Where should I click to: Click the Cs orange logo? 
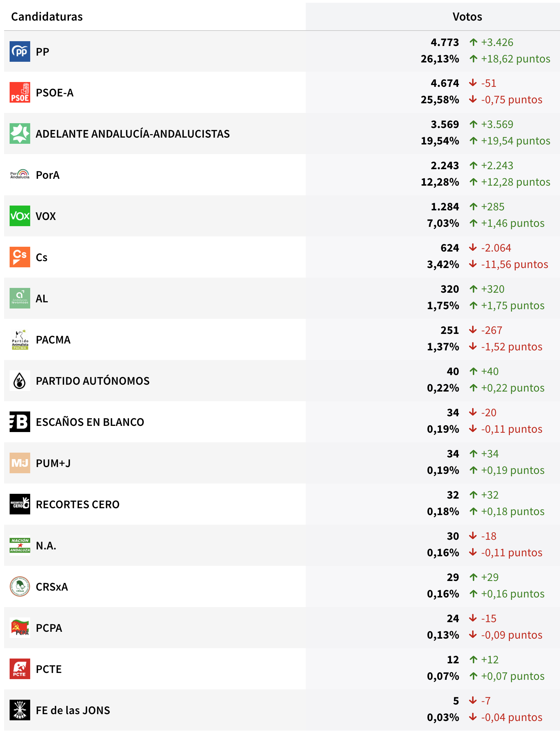[x=20, y=257]
